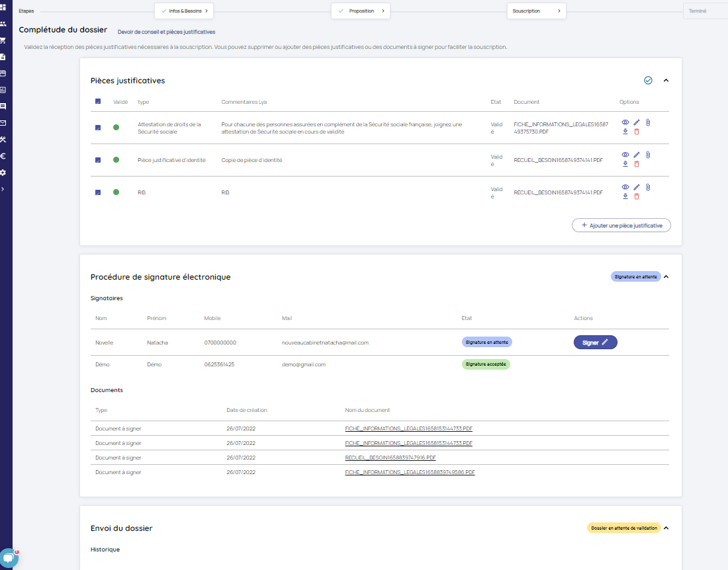Image resolution: width=728 pixels, height=570 pixels.
Task: Go to the Infos & Besoins step
Action: pyautogui.click(x=184, y=11)
